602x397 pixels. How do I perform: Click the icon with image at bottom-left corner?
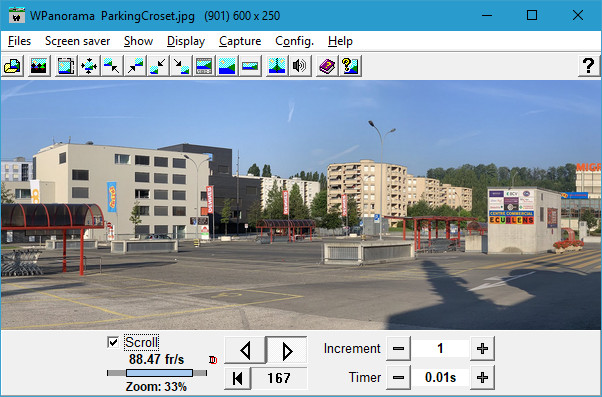point(158,66)
